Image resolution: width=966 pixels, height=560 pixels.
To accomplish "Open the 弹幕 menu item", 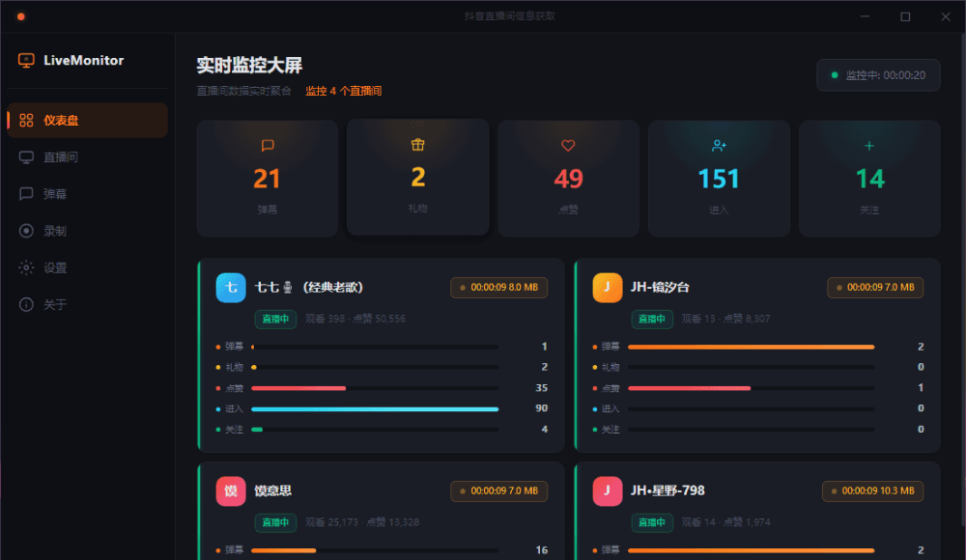I will point(88,194).
